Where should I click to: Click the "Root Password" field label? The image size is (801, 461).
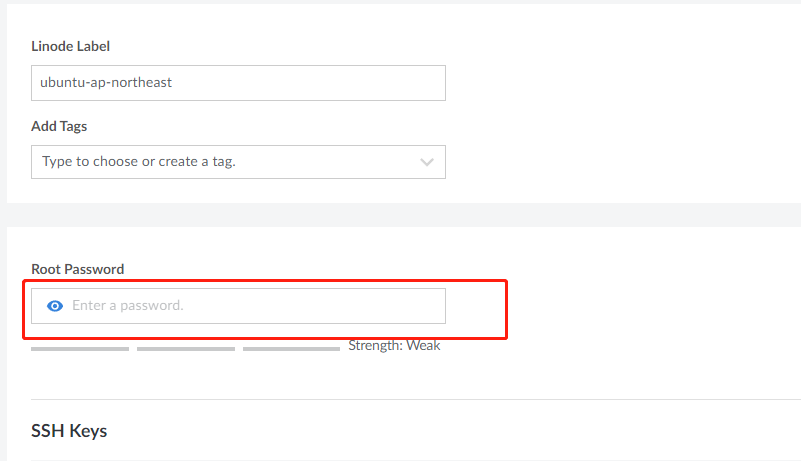(78, 269)
